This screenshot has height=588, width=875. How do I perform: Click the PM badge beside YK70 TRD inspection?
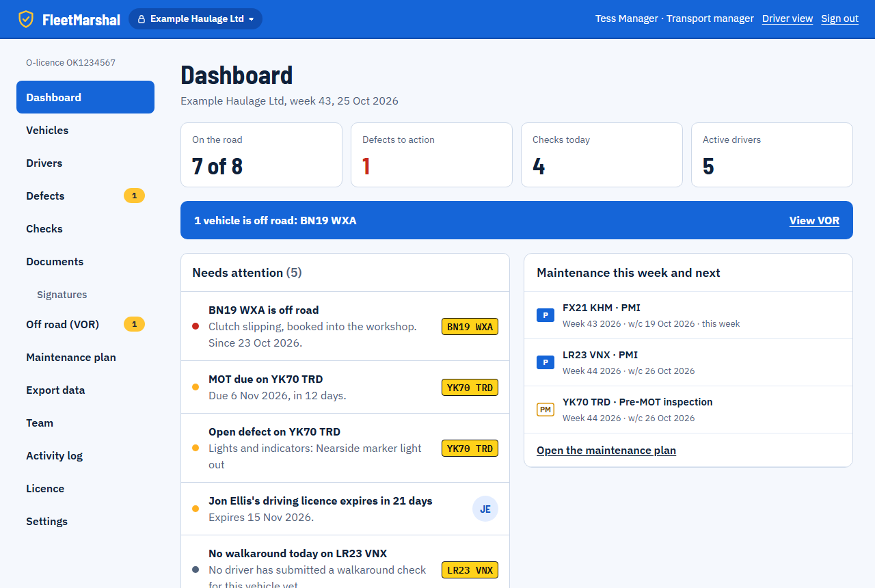click(x=545, y=410)
